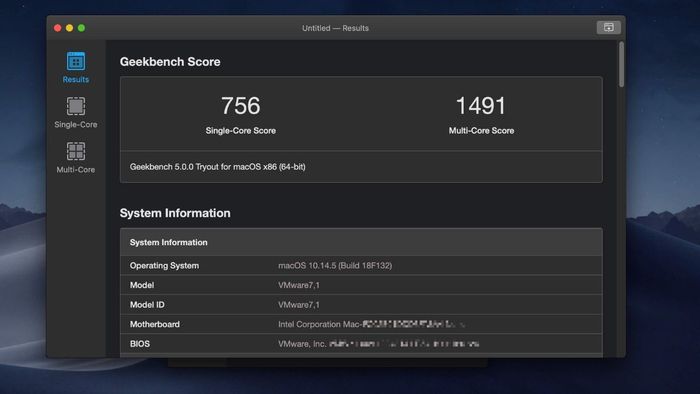Close the window with red button

tap(58, 28)
